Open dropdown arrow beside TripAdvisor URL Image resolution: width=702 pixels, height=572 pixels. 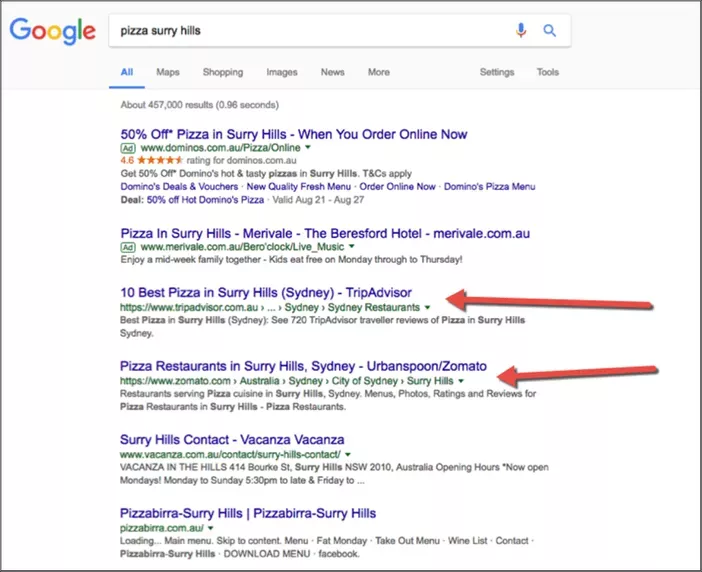(x=427, y=307)
